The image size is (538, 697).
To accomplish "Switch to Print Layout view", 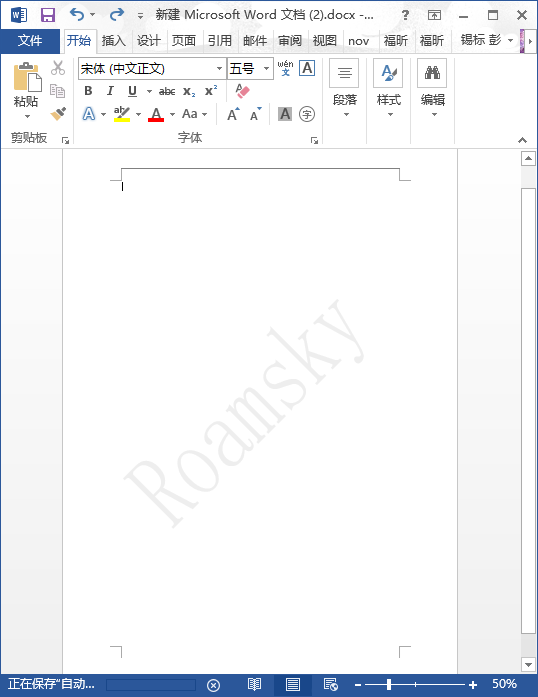I will point(293,685).
